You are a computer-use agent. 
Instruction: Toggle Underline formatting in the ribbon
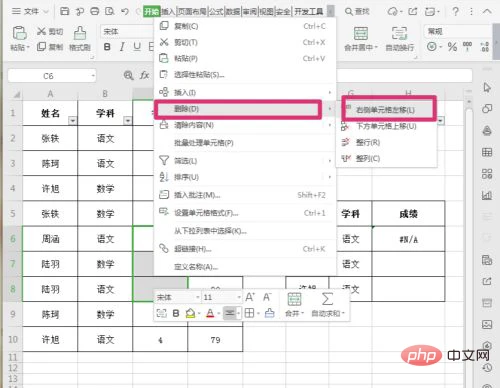click(137, 47)
